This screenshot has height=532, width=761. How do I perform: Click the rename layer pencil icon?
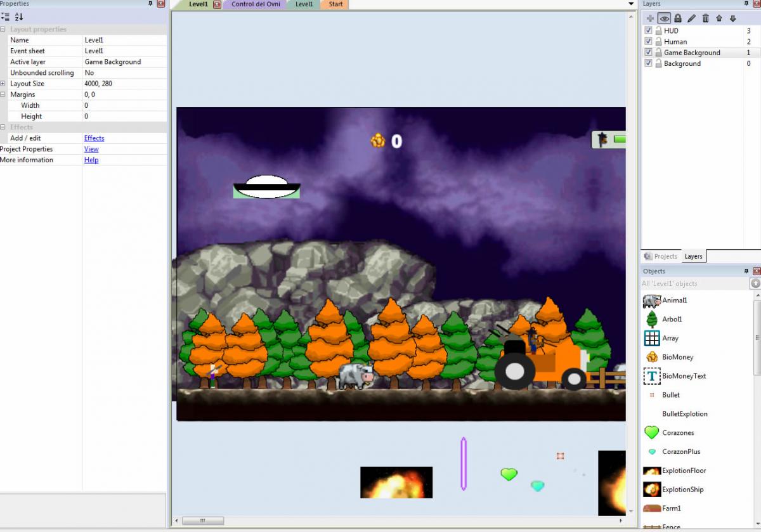692,18
